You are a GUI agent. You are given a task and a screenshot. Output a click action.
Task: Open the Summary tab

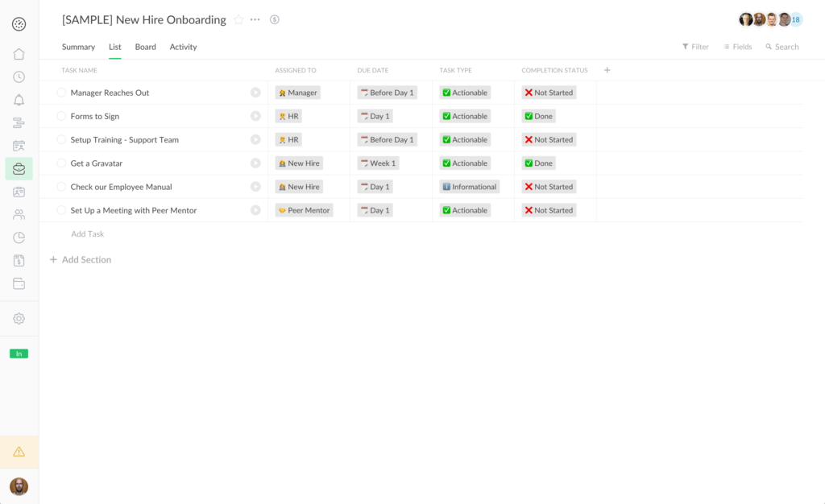click(78, 47)
